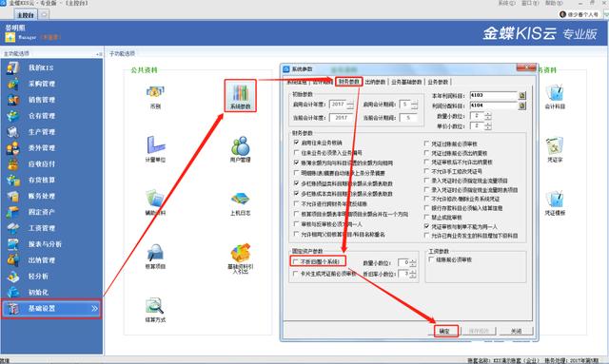Click the 确定 button
The width and height of the screenshot is (609, 364).
coord(445,331)
